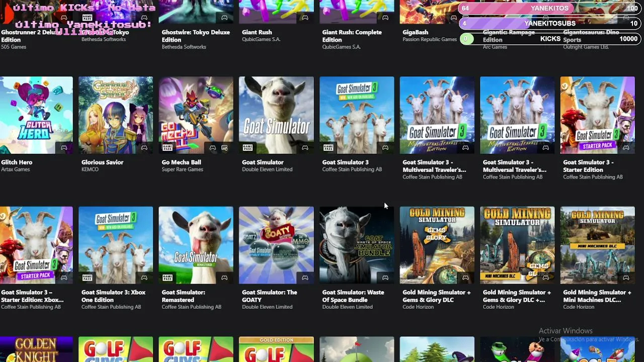
Task: Click controller icon on Glorious Savior cover
Action: pos(144,148)
